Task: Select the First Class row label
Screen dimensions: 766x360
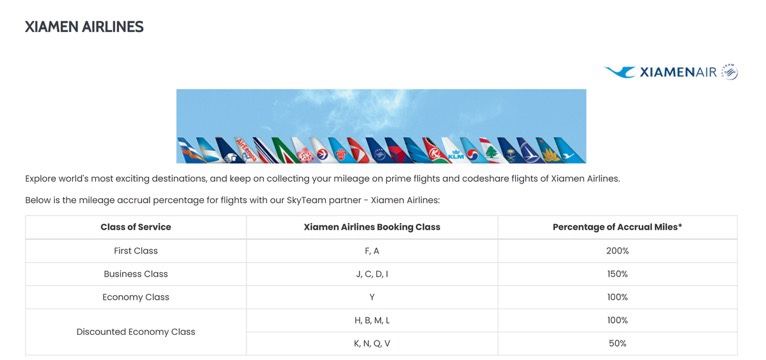Action: pos(136,251)
